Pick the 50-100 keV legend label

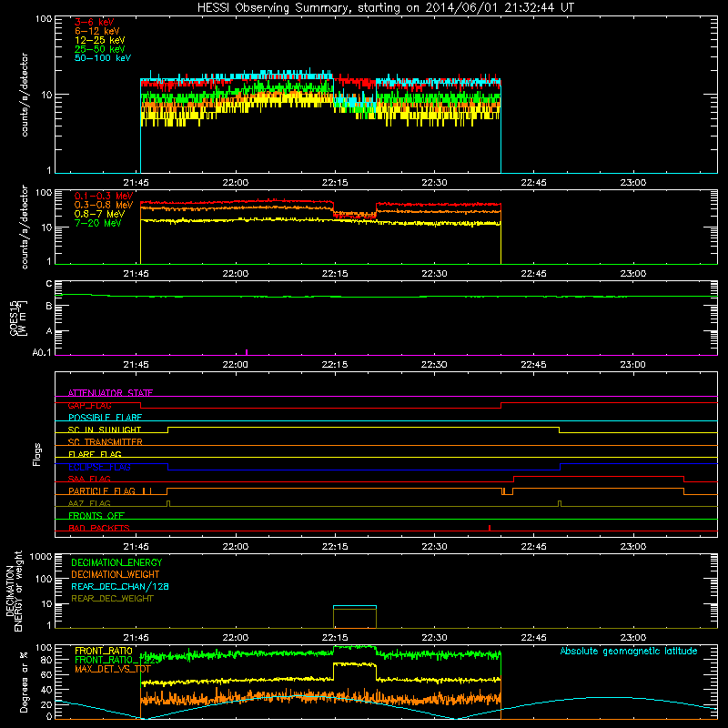click(103, 58)
